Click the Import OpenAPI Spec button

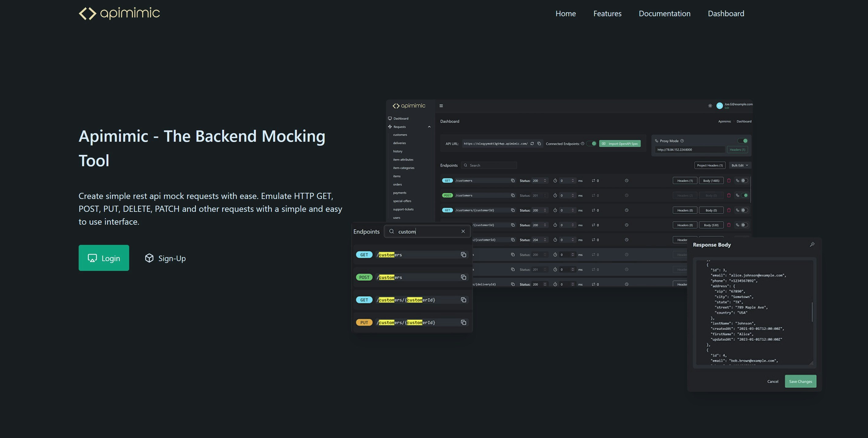tap(620, 144)
